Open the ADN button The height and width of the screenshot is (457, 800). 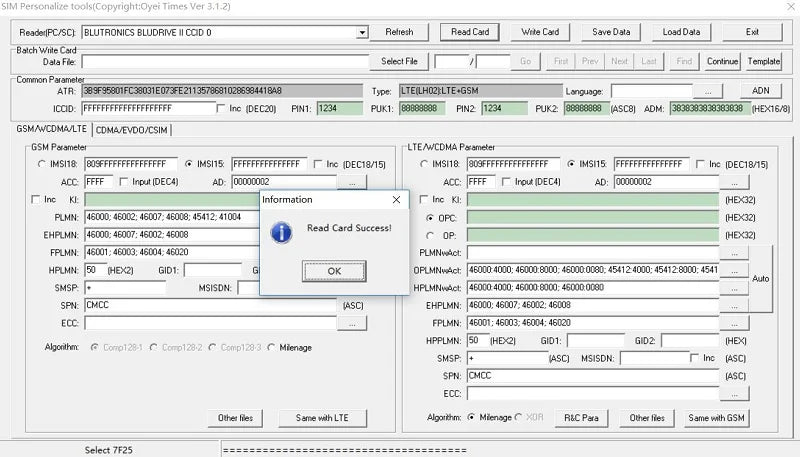click(x=760, y=91)
